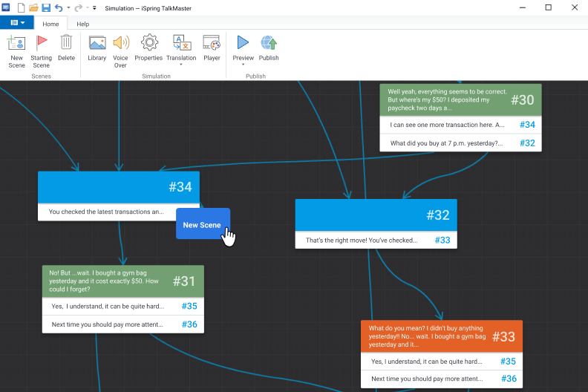Select the blue header of scene #34

(119, 187)
